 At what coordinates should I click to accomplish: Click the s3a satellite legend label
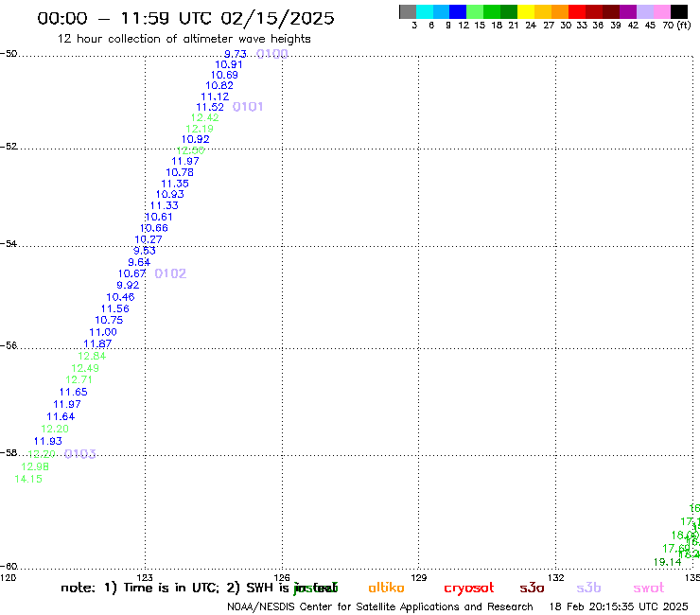click(532, 588)
